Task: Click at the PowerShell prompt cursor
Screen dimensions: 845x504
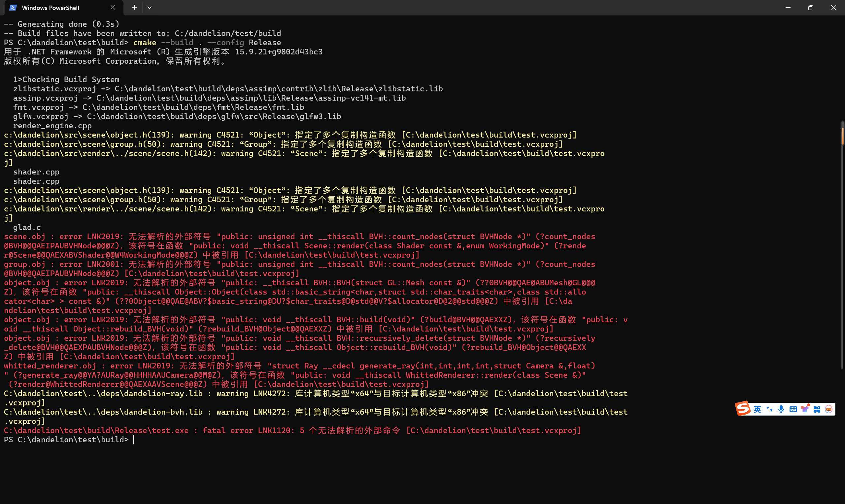Action: 134,440
